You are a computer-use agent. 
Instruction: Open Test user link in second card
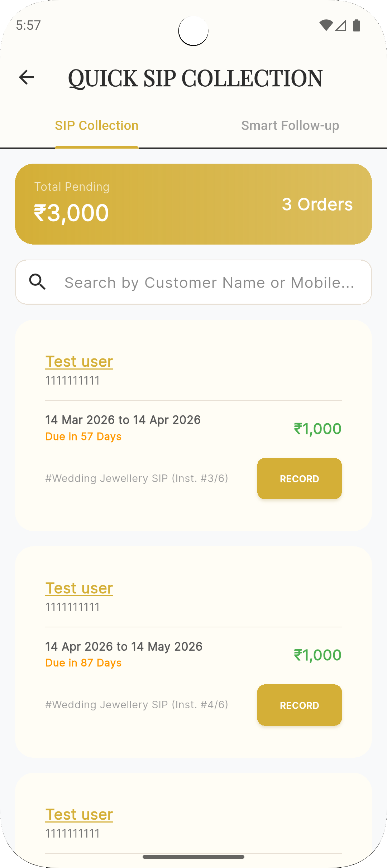coord(79,588)
